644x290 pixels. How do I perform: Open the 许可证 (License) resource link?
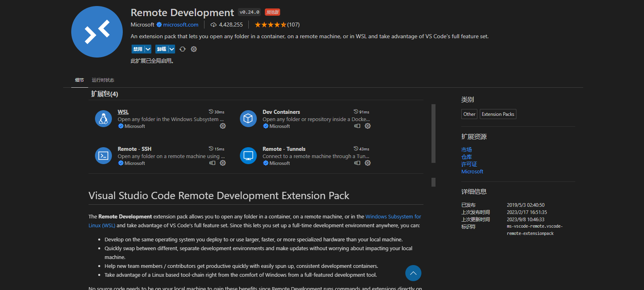[x=469, y=164]
